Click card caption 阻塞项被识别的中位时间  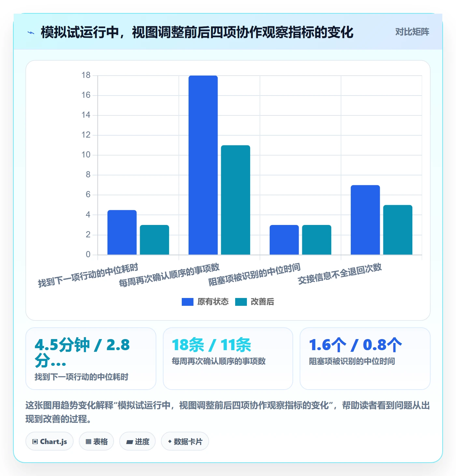point(352,361)
